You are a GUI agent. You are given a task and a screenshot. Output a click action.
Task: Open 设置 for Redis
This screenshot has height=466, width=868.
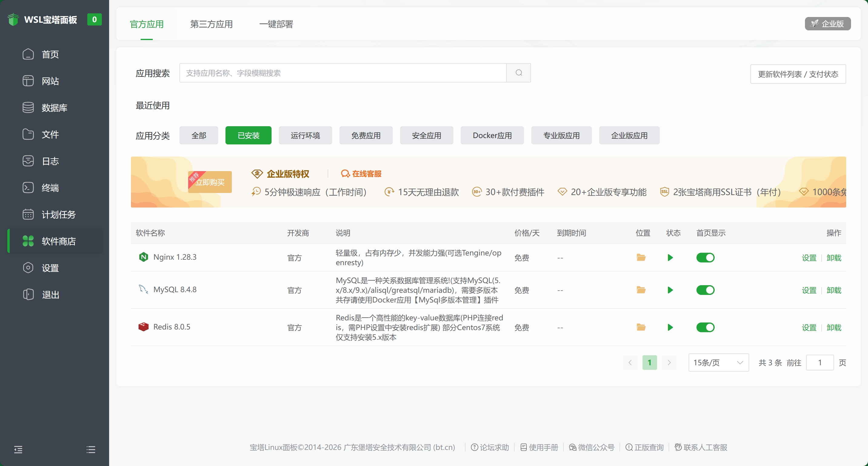tap(809, 327)
